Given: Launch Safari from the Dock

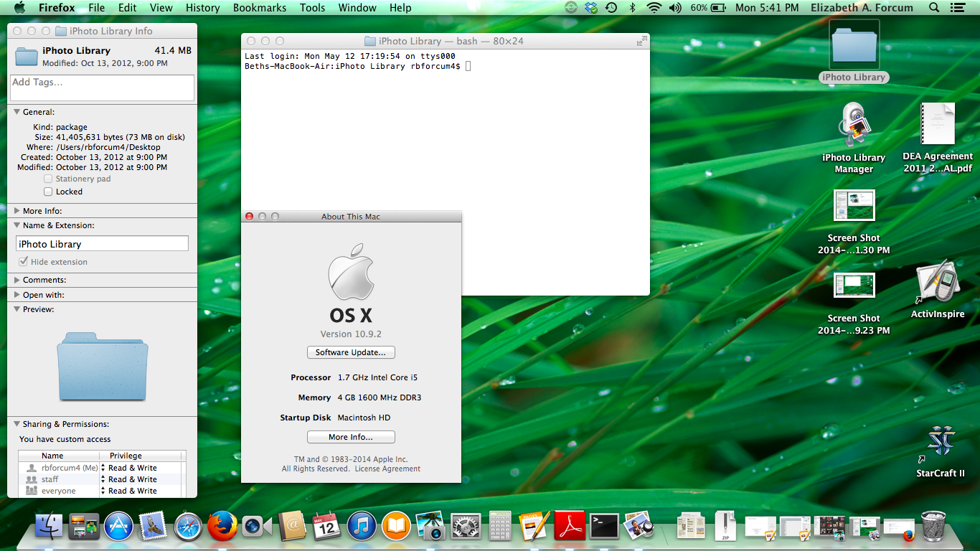Looking at the screenshot, I should coord(188,527).
